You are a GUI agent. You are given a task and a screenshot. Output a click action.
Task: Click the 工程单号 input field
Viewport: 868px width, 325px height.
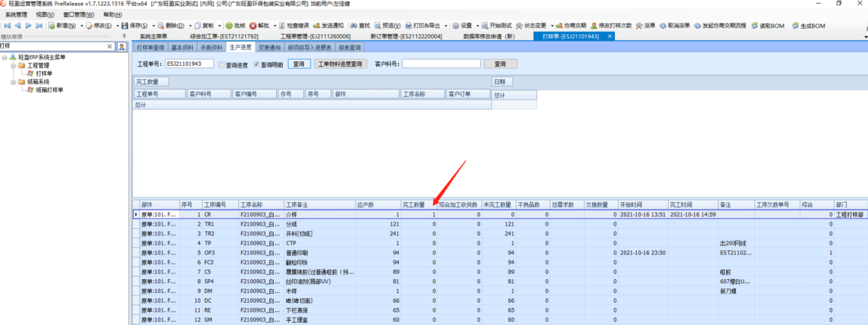tap(190, 63)
